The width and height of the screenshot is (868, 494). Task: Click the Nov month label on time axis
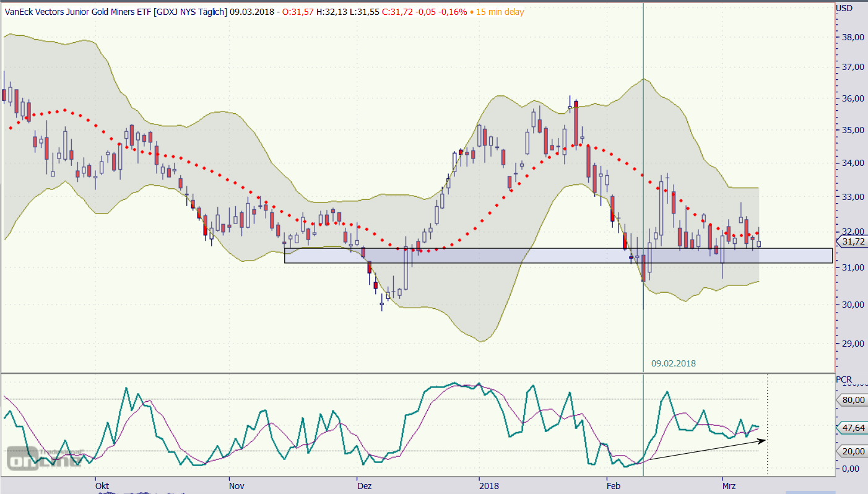coord(237,486)
